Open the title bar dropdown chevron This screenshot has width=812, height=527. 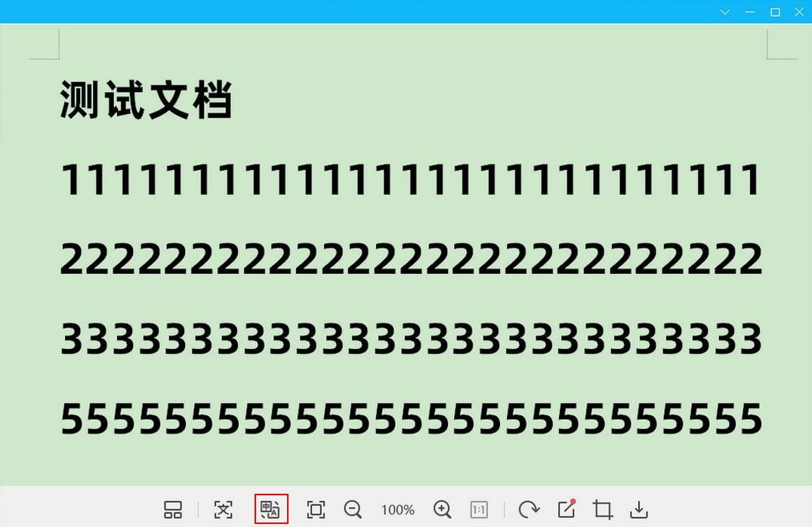(725, 12)
